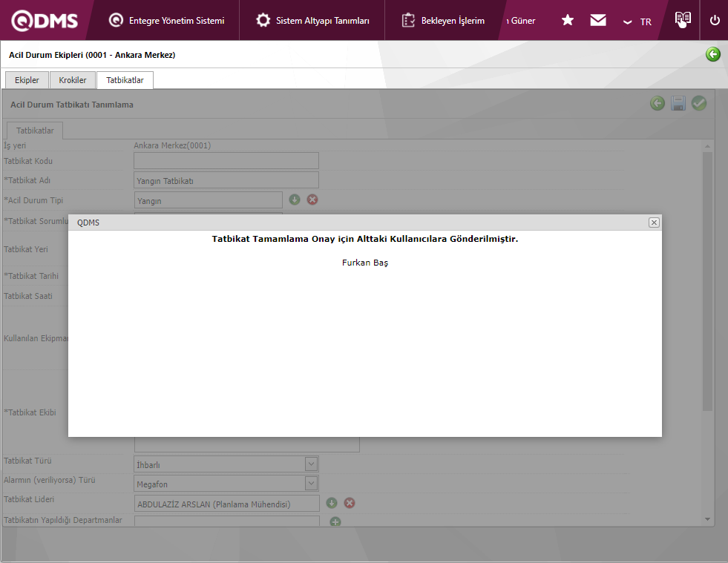The height and width of the screenshot is (563, 728).
Task: Expand the Tatbikat Türü dropdown
Action: (x=311, y=464)
